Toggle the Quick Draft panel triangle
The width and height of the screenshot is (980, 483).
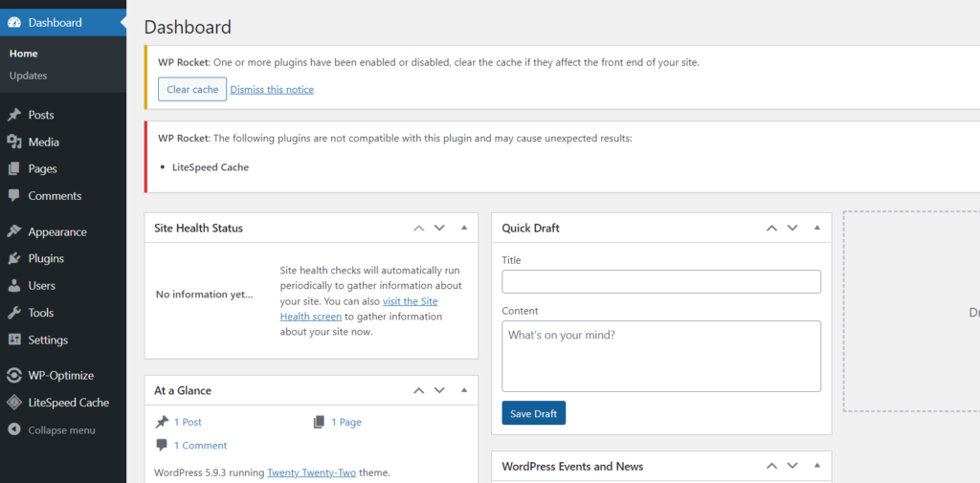coord(817,228)
